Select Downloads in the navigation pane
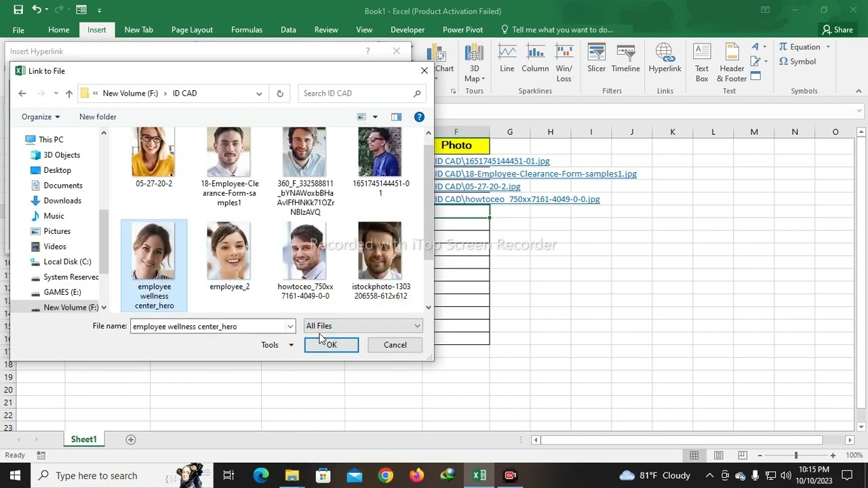The image size is (868, 488). (x=62, y=201)
